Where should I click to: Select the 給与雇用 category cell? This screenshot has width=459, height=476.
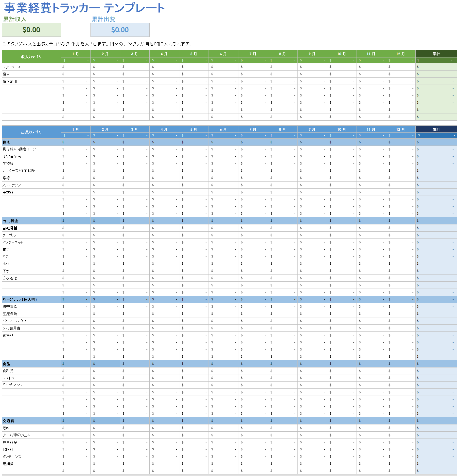pyautogui.click(x=31, y=81)
